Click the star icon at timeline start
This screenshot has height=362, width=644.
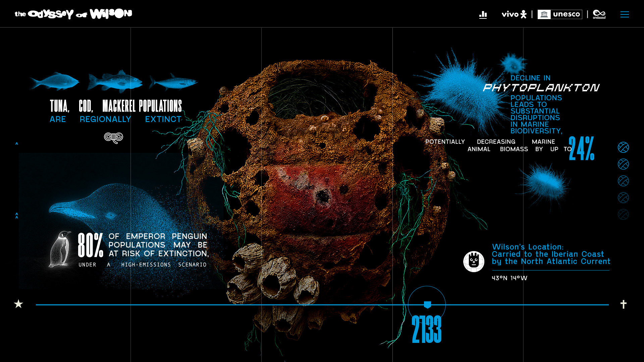point(18,304)
